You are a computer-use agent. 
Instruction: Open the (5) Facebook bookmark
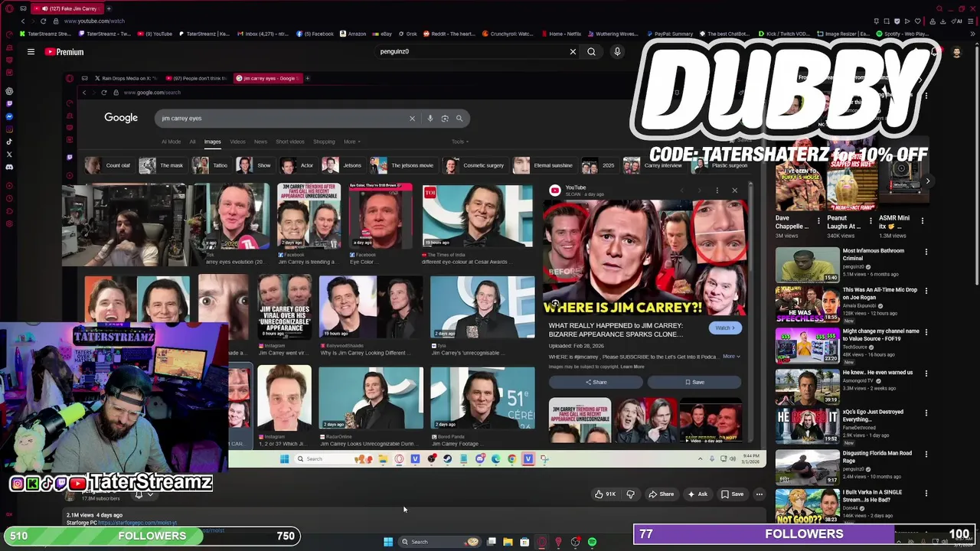point(315,34)
